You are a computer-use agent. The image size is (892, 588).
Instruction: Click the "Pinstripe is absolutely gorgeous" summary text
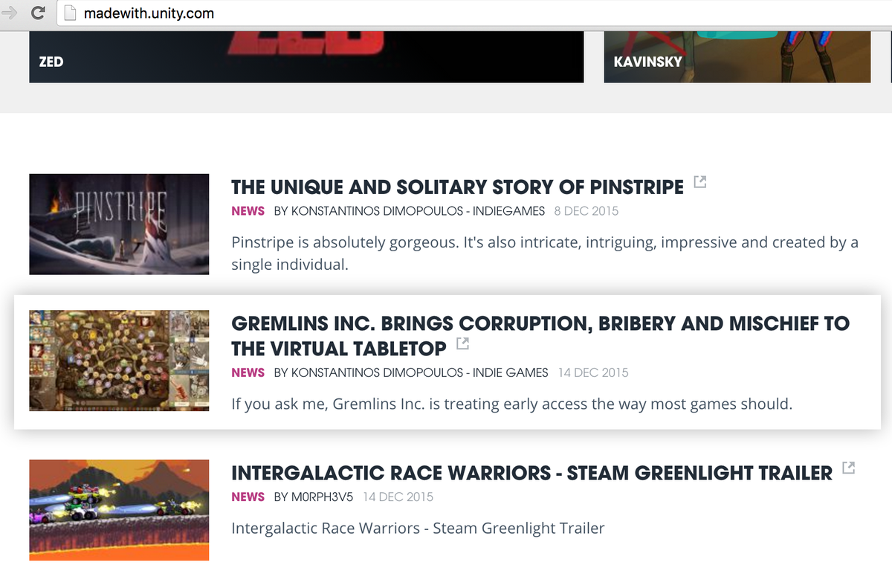(x=545, y=253)
